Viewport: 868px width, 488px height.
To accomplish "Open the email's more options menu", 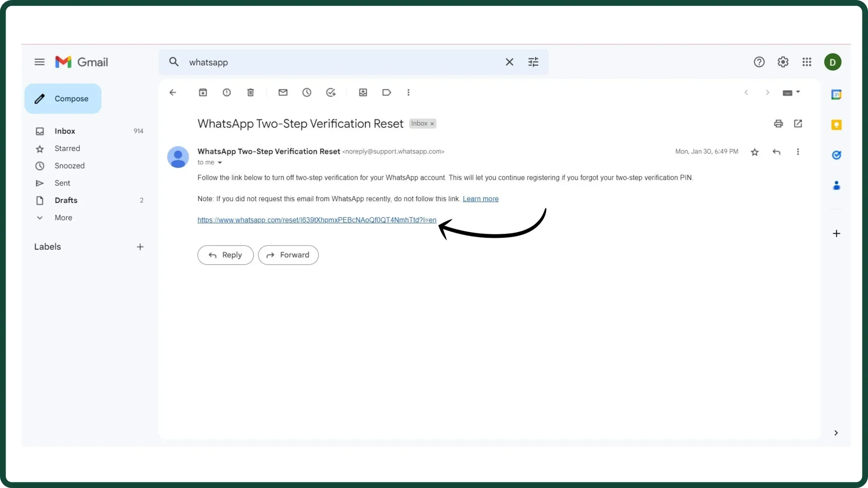I will click(x=798, y=152).
